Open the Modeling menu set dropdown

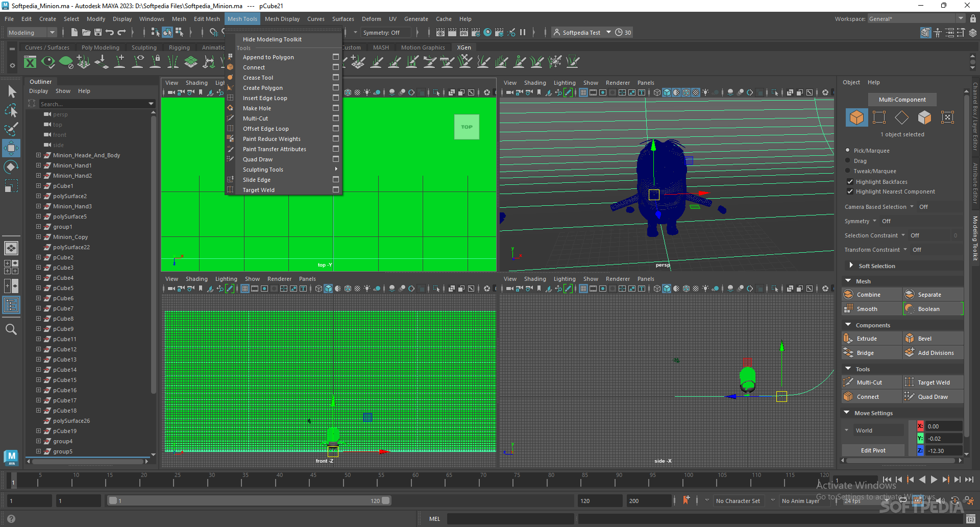pos(32,32)
